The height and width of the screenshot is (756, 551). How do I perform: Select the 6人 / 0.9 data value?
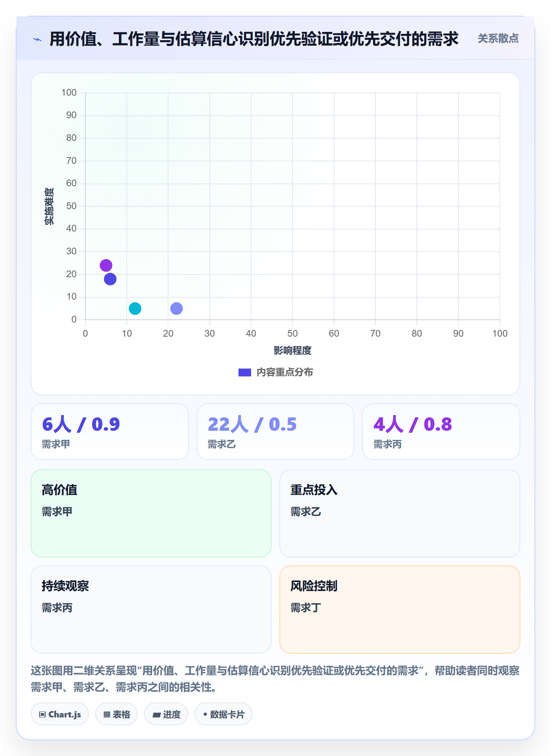tap(81, 424)
